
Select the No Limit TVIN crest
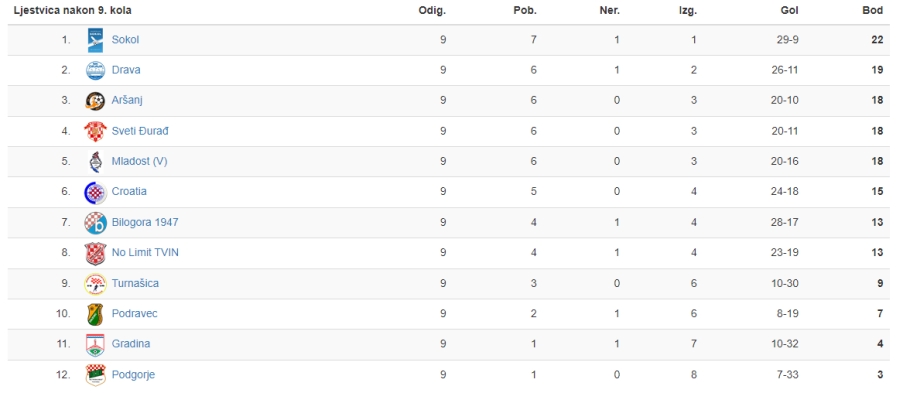[96, 253]
